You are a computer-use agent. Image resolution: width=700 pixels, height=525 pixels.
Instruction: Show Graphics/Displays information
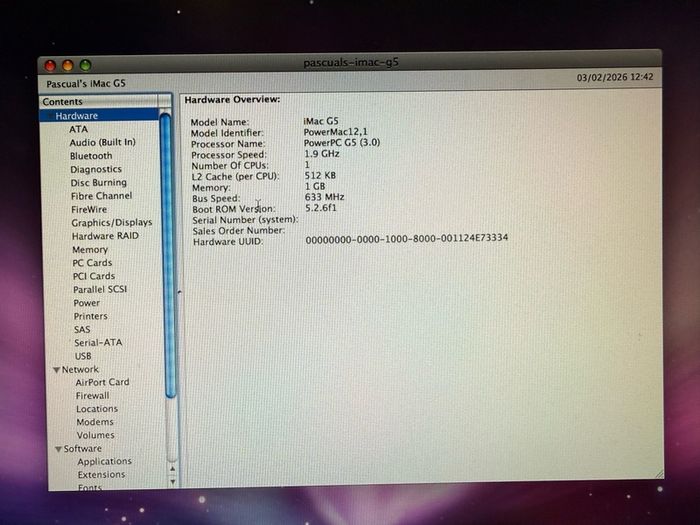pos(112,222)
